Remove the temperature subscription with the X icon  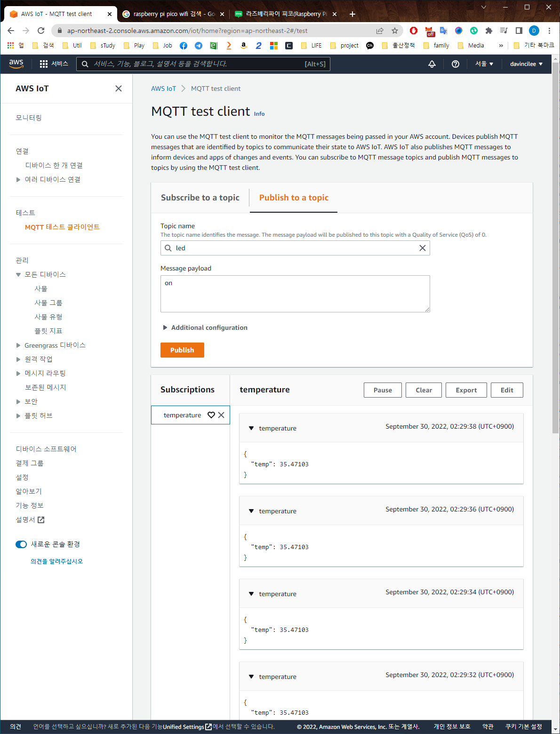click(221, 415)
